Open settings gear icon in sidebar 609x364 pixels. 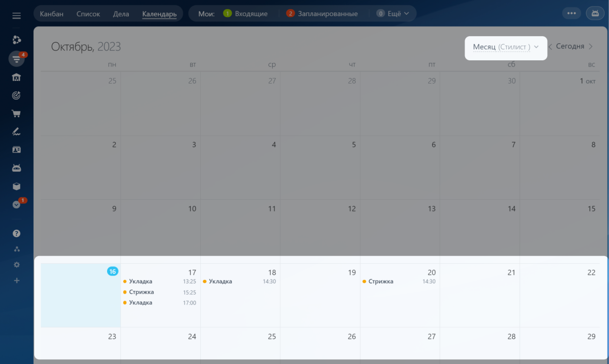tap(17, 265)
